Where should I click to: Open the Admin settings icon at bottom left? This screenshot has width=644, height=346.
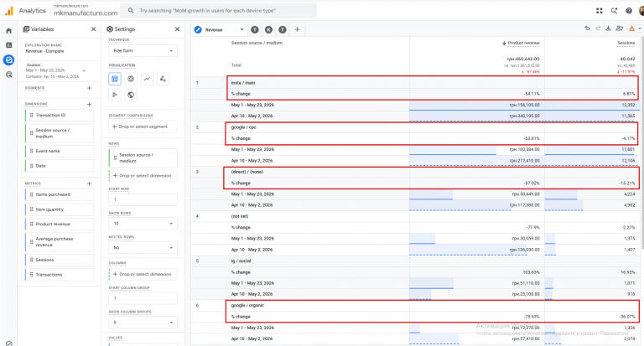pos(9,343)
